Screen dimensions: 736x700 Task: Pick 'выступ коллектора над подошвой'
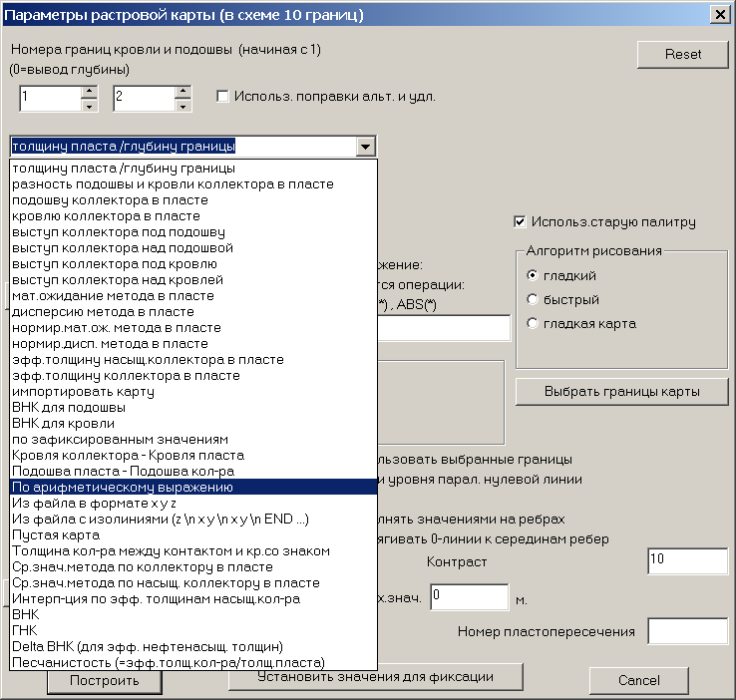(x=193, y=247)
